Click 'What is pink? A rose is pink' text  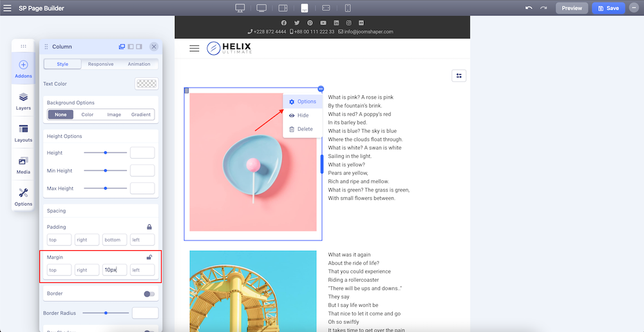pyautogui.click(x=361, y=97)
